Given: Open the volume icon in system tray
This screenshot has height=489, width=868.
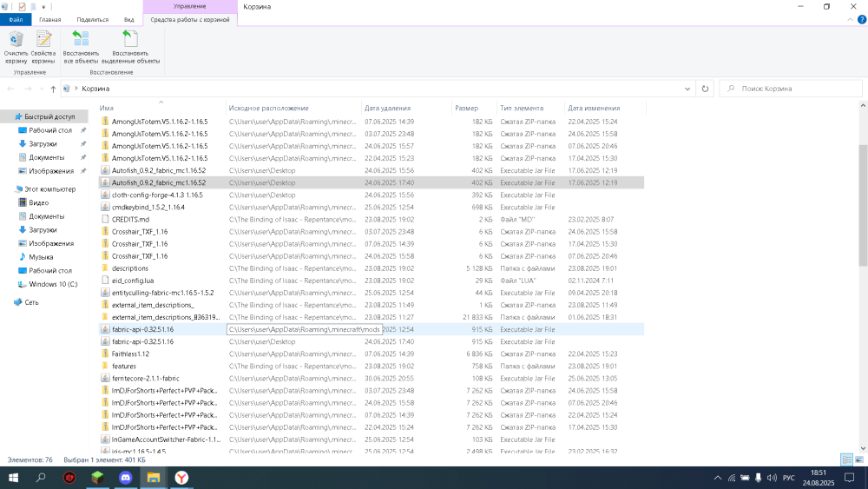Looking at the screenshot, I should tap(772, 478).
